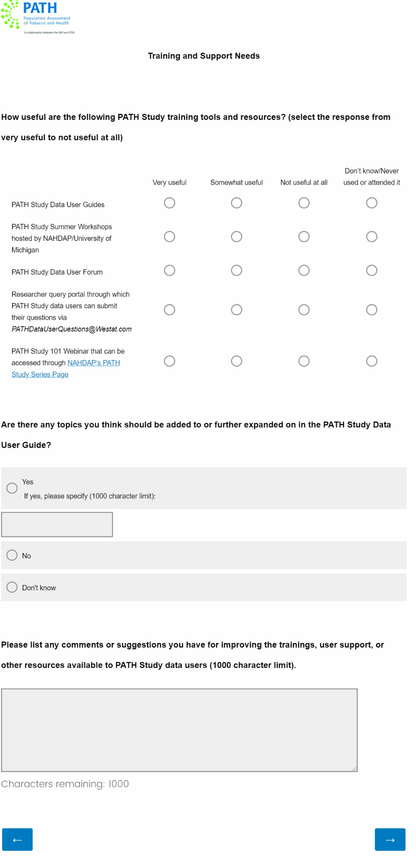Click the comments or suggestions text area
Image resolution: width=416 pixels, height=868 pixels.
point(179,730)
